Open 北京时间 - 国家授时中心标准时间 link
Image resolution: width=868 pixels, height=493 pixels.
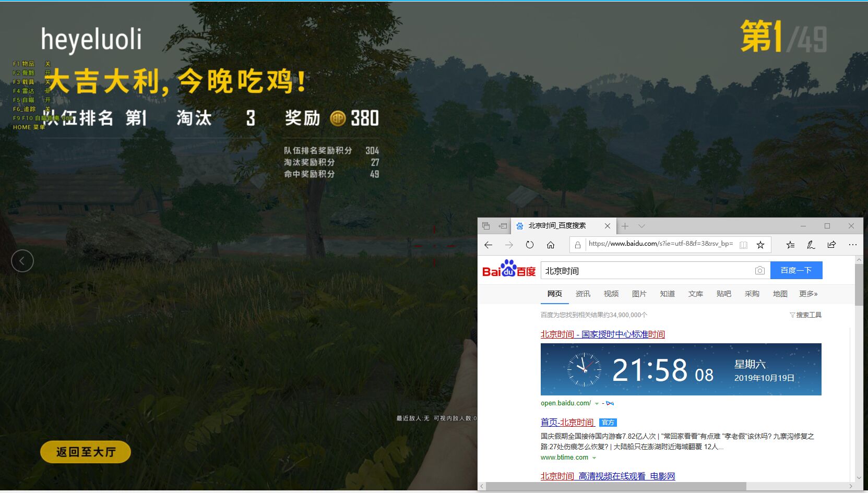[x=602, y=334]
